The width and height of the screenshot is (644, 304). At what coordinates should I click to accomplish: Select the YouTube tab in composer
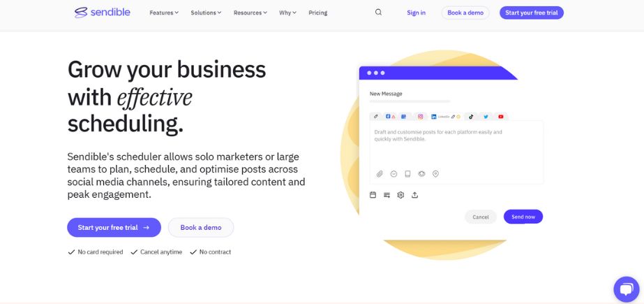[x=501, y=117]
